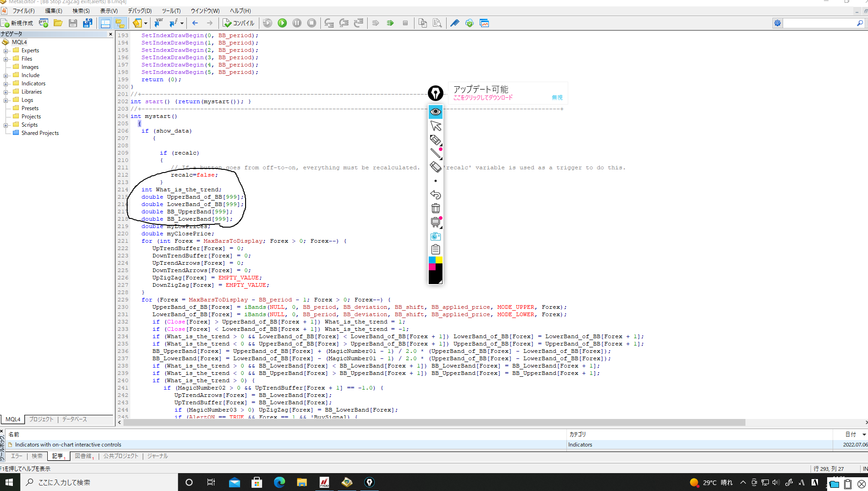This screenshot has width=868, height=491.
Task: Switch to the エラー toolbox tab
Action: tap(17, 456)
